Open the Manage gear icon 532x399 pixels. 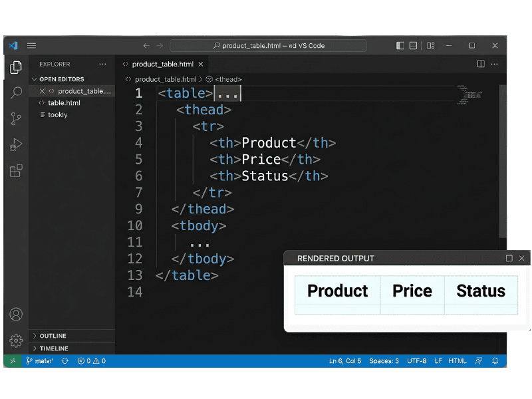(15, 340)
